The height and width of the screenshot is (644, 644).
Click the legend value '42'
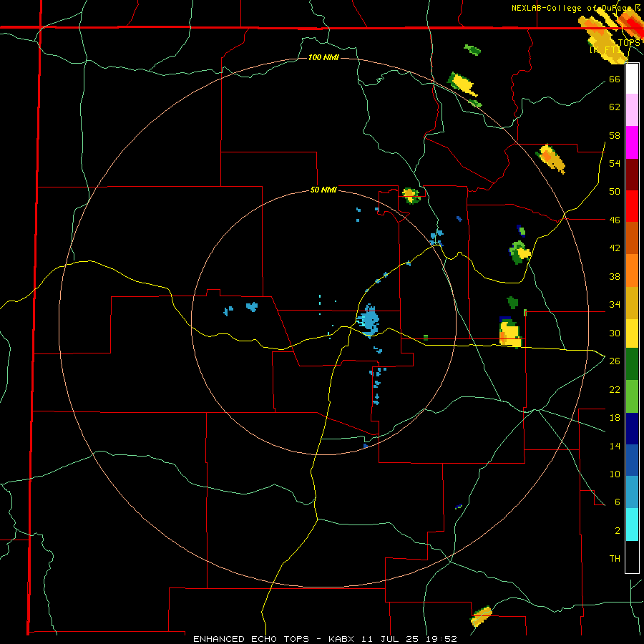coord(615,248)
